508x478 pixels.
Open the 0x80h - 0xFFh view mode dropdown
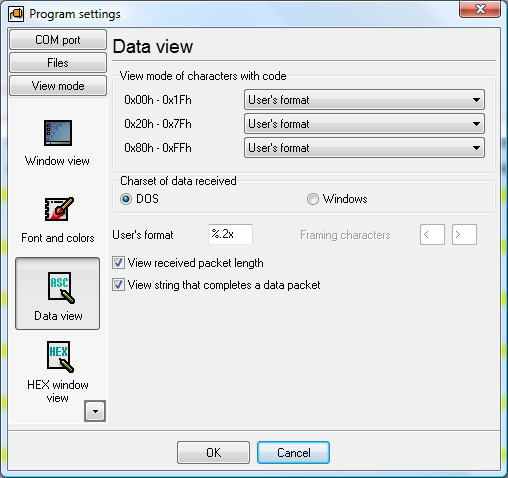click(364, 148)
